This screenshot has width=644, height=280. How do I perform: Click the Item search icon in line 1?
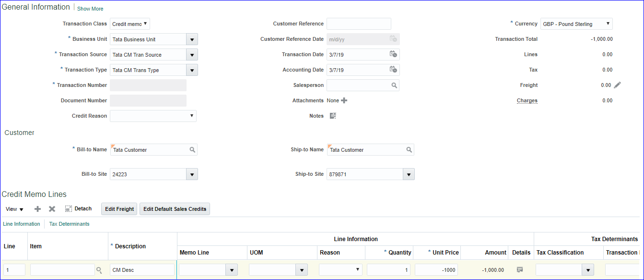point(99,270)
